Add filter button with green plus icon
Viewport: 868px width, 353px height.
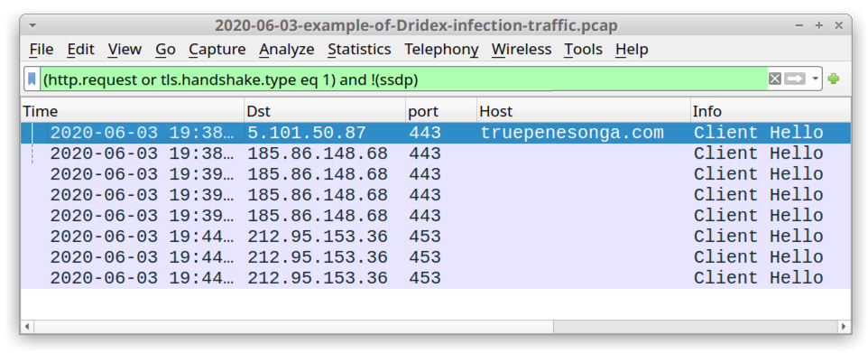(833, 79)
